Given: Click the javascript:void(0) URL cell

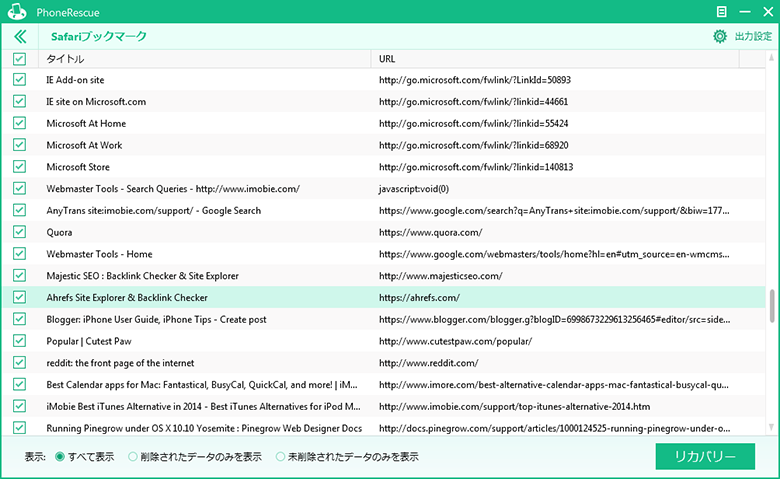Looking at the screenshot, I should pos(414,189).
